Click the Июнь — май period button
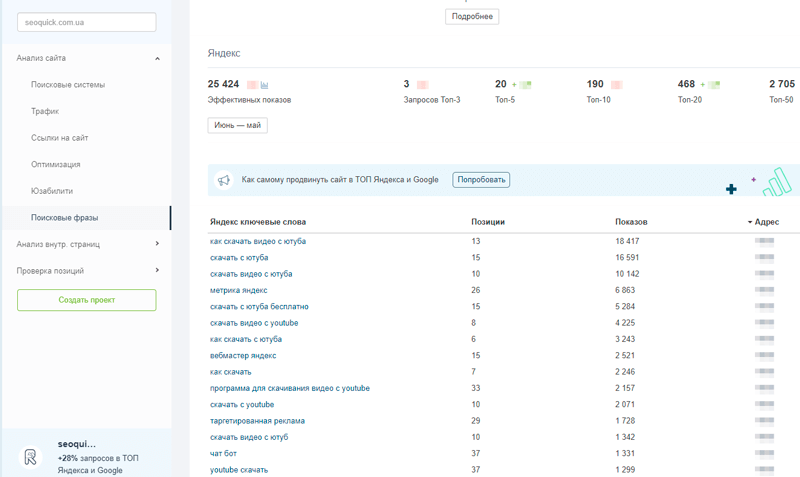This screenshot has width=800, height=477. [237, 125]
